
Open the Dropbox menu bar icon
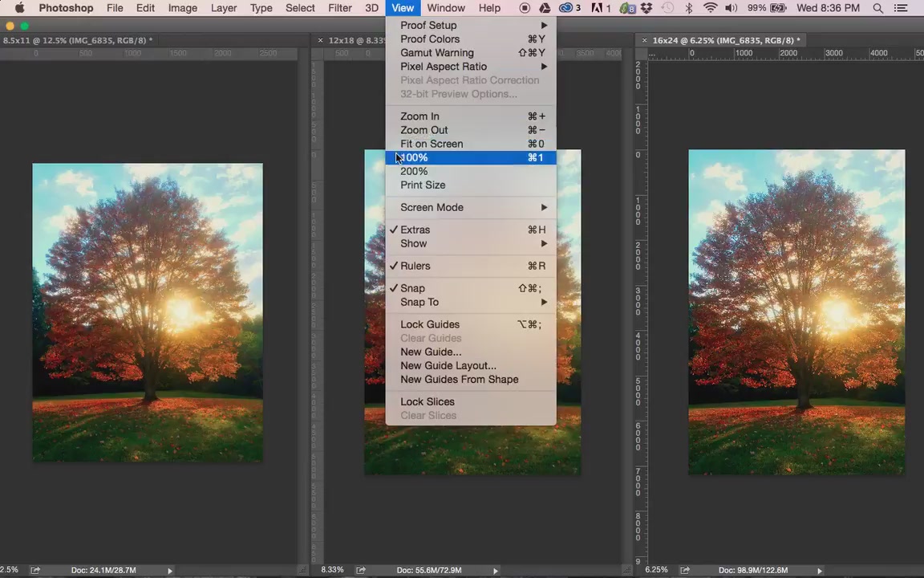click(646, 8)
